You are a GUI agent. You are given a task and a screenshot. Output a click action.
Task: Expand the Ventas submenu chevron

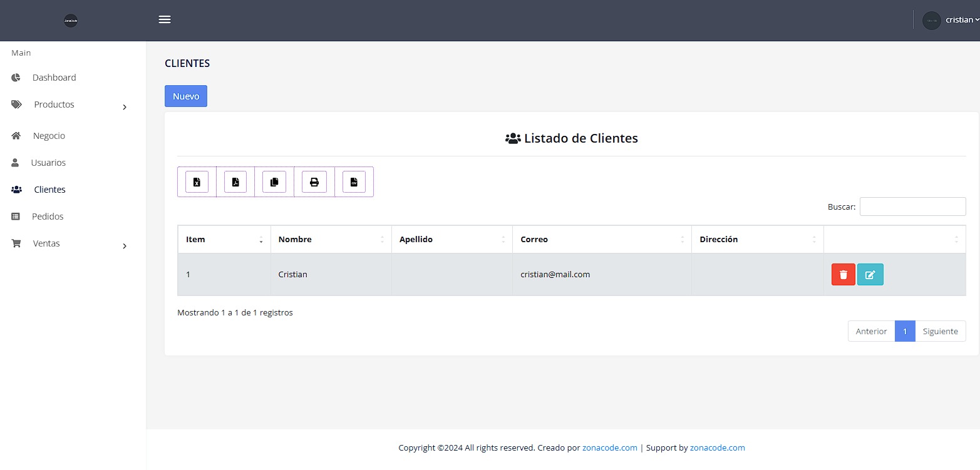[125, 246]
